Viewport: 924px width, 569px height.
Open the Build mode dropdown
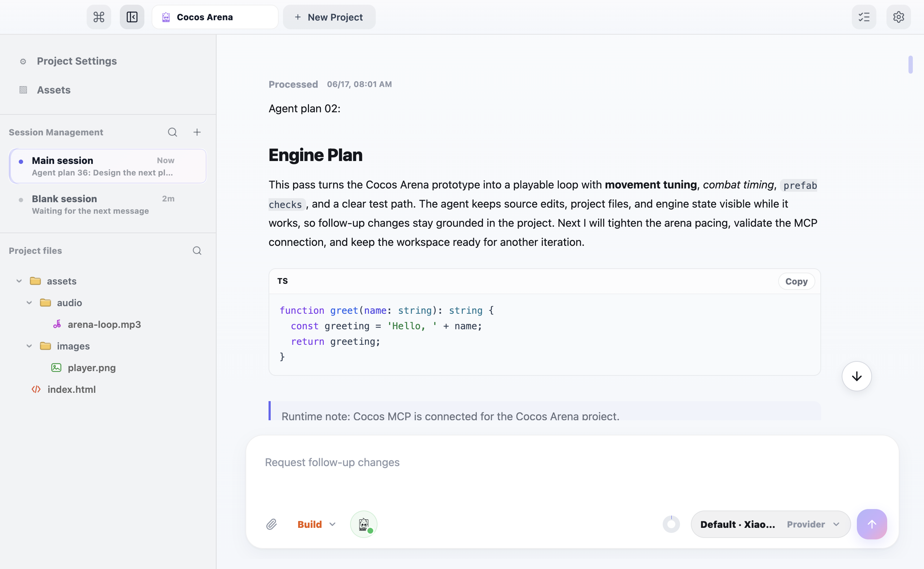tap(316, 524)
